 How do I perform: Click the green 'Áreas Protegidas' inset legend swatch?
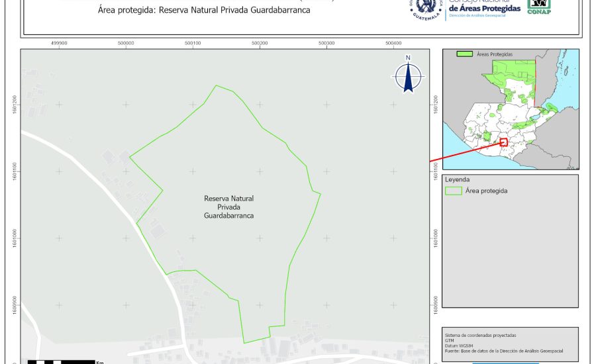coord(465,54)
